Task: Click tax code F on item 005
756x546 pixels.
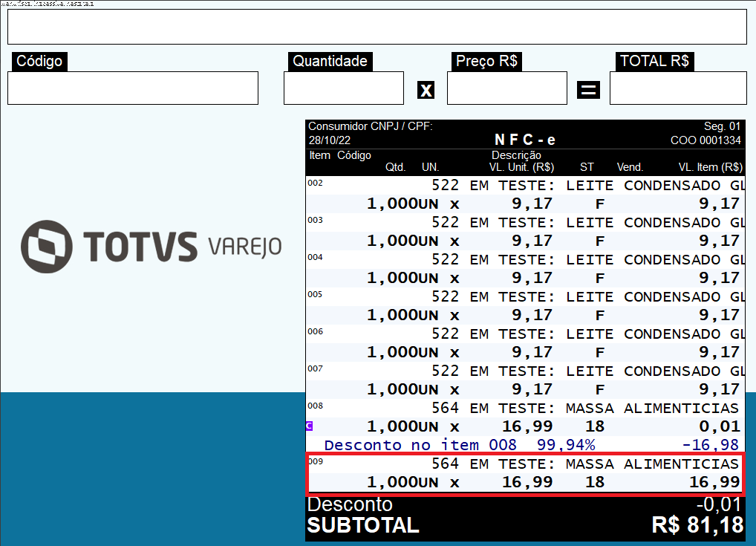Action: tap(600, 315)
